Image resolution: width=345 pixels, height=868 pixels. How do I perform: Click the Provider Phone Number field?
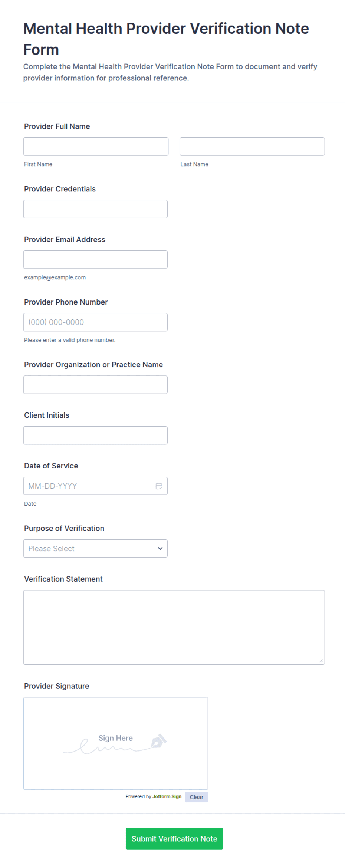click(x=95, y=322)
